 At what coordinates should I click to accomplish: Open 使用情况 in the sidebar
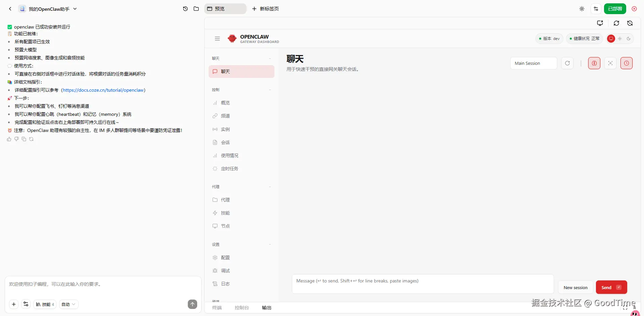coord(242,155)
